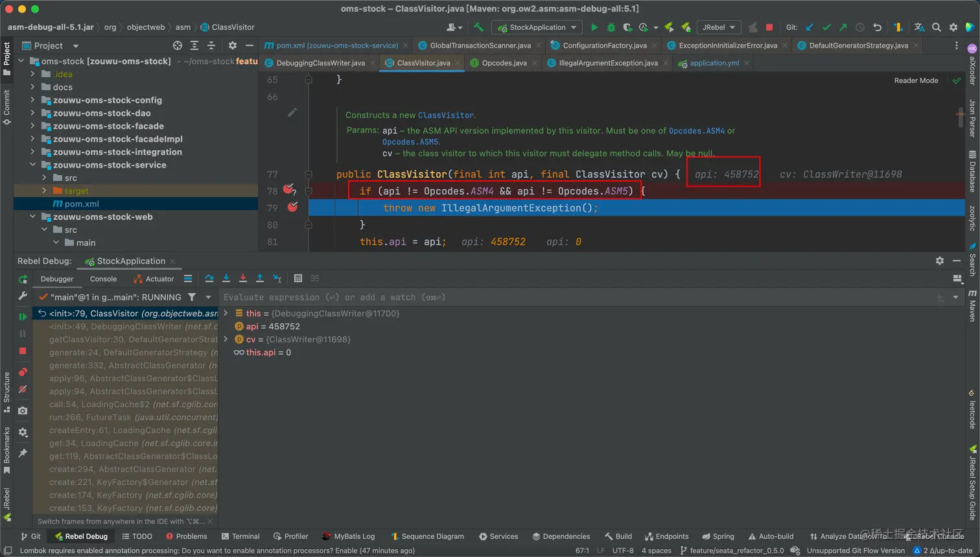Image resolution: width=980 pixels, height=557 pixels.
Task: Click the editor vertical scrollbar marker
Action: pos(961,115)
